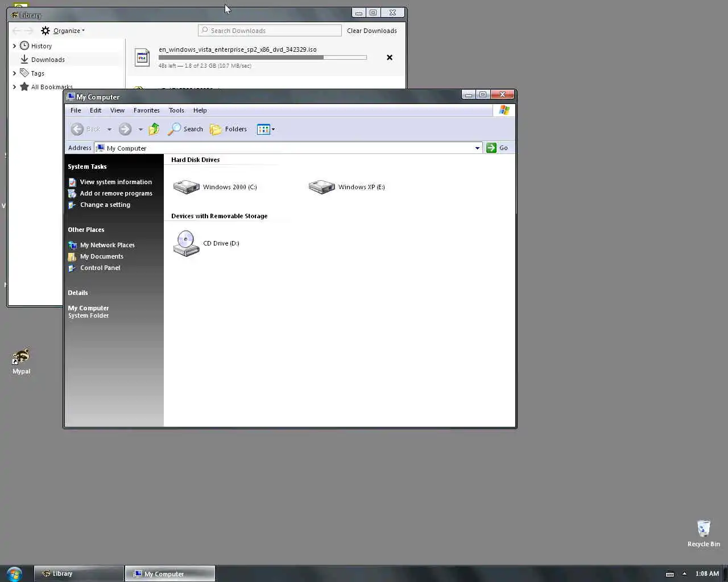Select the Vista ISO file icon
Viewport: 728px width, 582px height.
pos(142,57)
